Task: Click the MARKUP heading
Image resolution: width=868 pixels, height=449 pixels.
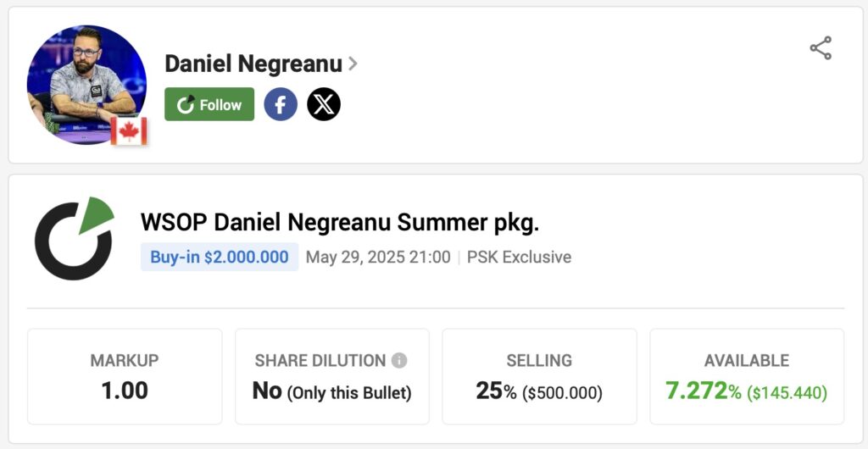Action: [125, 361]
